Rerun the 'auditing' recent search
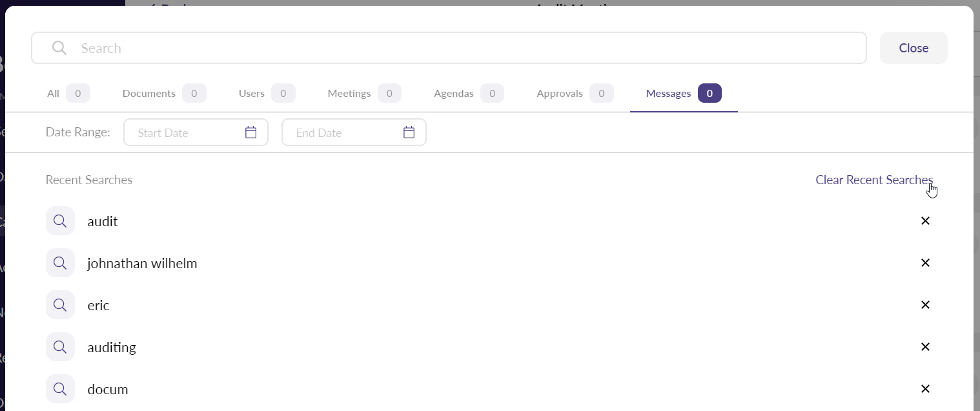Image resolution: width=980 pixels, height=411 pixels. pyautogui.click(x=112, y=347)
